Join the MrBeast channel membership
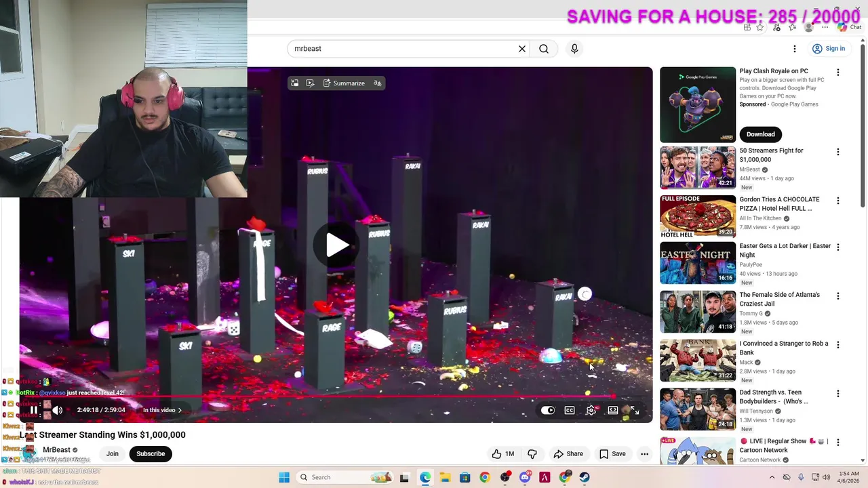This screenshot has height=488, width=868. pos(113,454)
